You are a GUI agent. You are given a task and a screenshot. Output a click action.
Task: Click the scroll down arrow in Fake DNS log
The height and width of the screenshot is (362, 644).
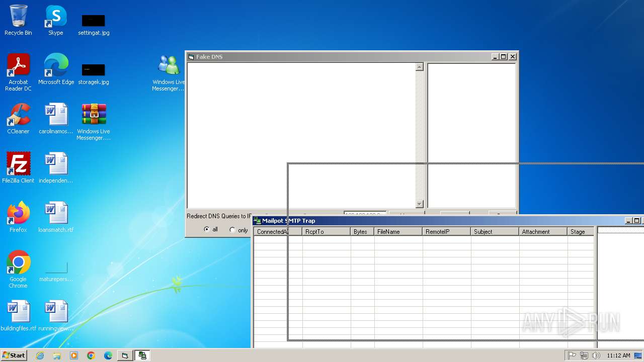pyautogui.click(x=420, y=204)
